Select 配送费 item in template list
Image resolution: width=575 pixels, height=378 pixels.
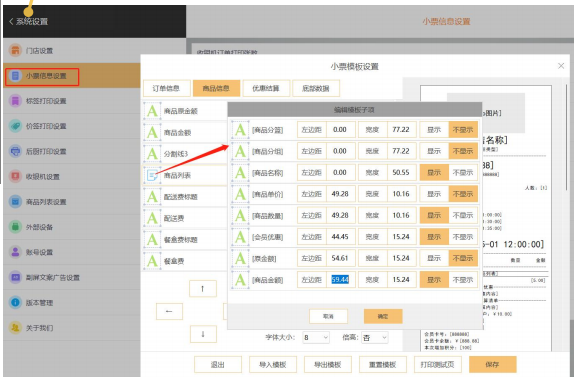(x=185, y=218)
